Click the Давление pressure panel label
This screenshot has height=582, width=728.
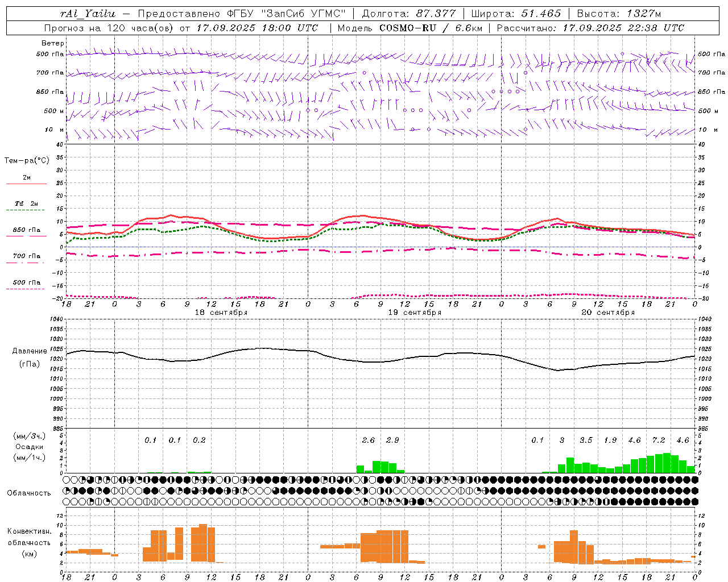(x=30, y=351)
